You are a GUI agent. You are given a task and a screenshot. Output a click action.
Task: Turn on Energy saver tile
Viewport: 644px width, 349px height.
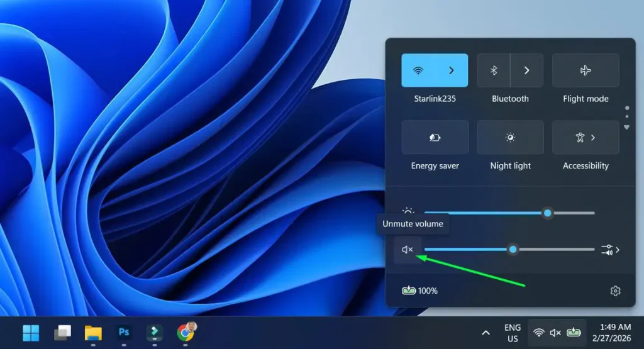(435, 137)
